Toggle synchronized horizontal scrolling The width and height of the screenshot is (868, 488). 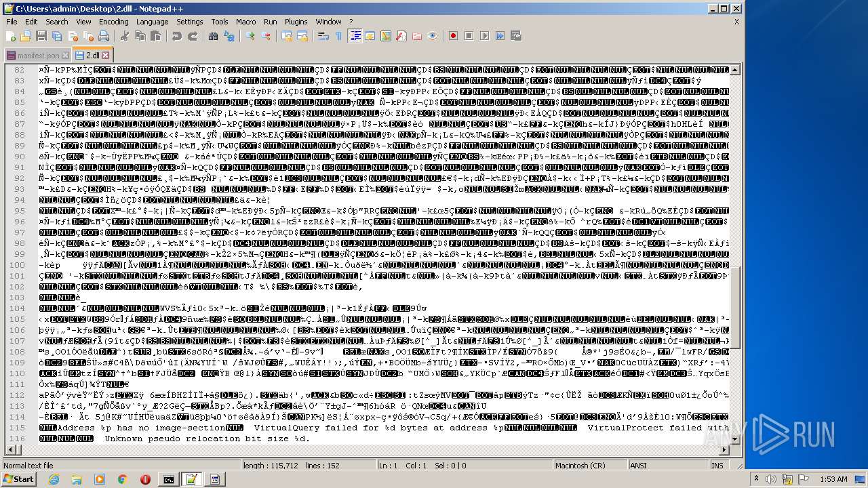302,36
